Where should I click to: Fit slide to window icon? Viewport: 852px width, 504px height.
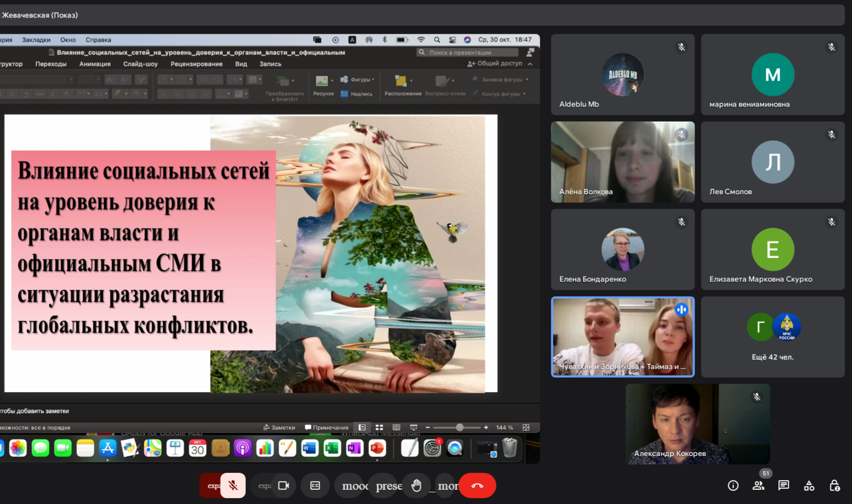pyautogui.click(x=526, y=428)
